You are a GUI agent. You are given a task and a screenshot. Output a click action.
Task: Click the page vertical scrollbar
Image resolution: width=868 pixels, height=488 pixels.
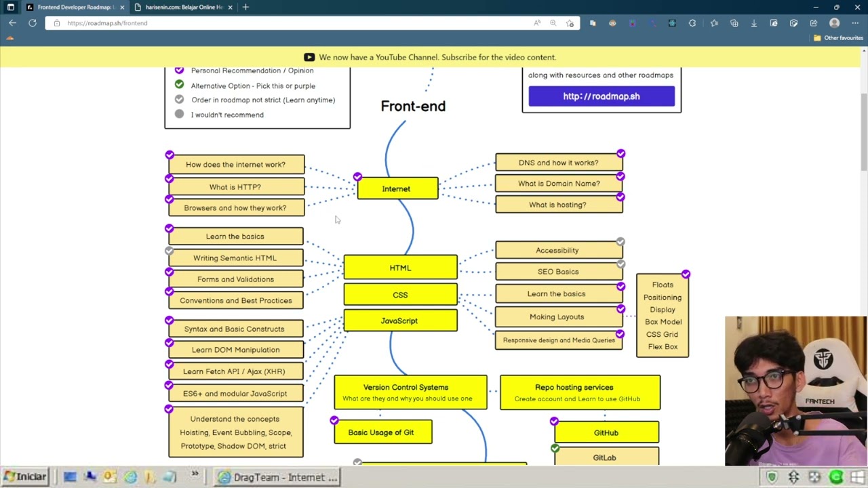[x=863, y=136]
